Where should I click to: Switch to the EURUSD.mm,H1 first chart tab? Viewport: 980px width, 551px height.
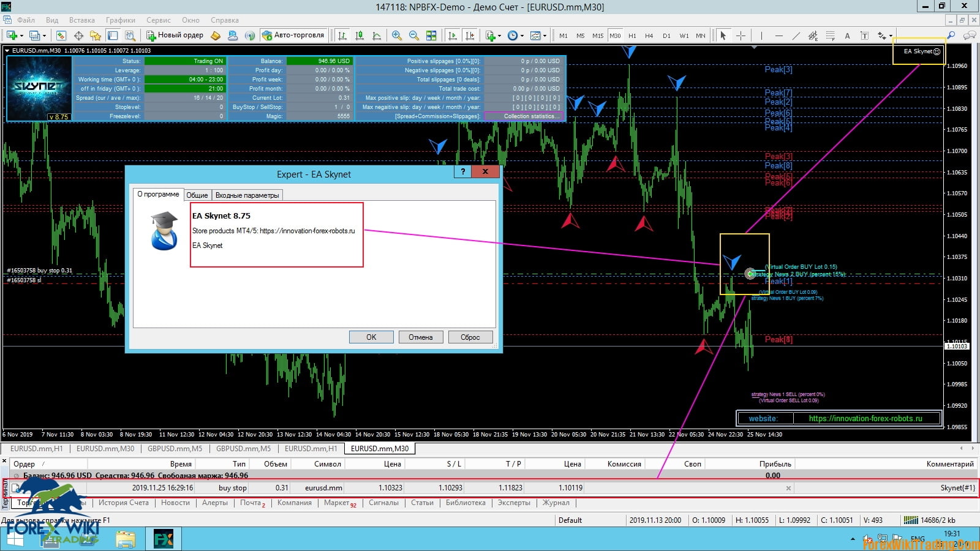point(36,449)
